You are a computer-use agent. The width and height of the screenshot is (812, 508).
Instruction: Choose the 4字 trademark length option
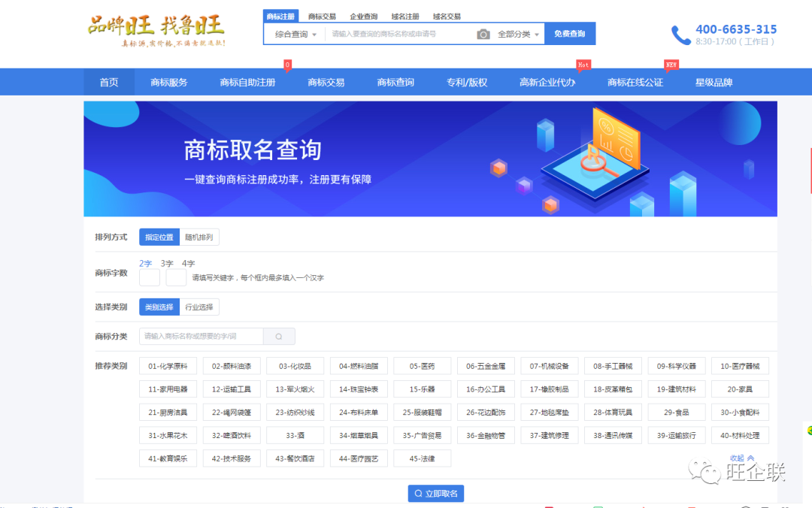pos(188,264)
